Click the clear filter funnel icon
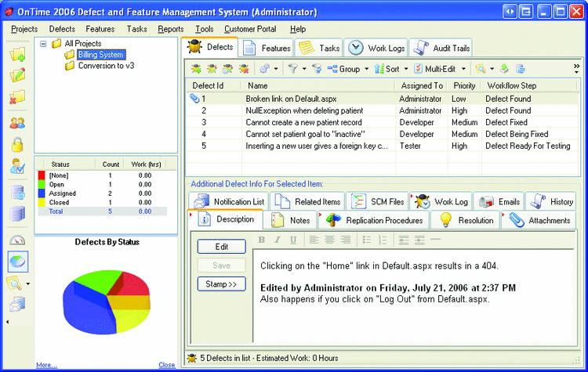The width and height of the screenshot is (588, 372). 317,69
